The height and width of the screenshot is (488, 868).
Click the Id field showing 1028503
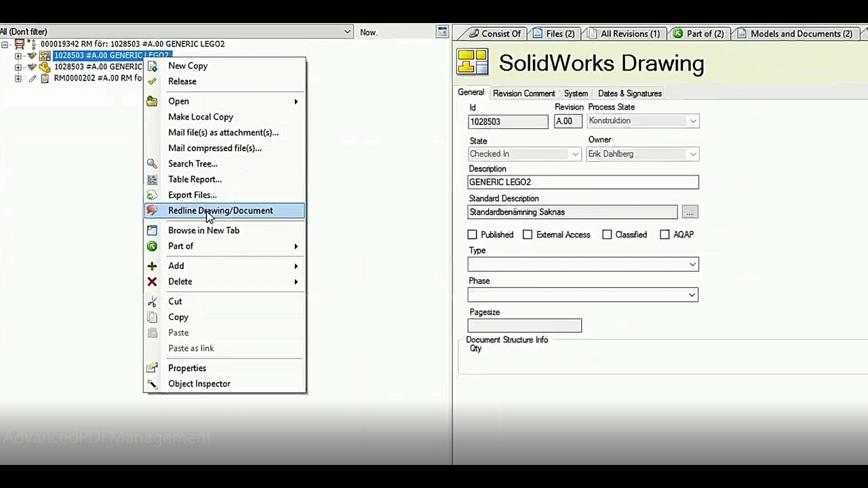508,121
